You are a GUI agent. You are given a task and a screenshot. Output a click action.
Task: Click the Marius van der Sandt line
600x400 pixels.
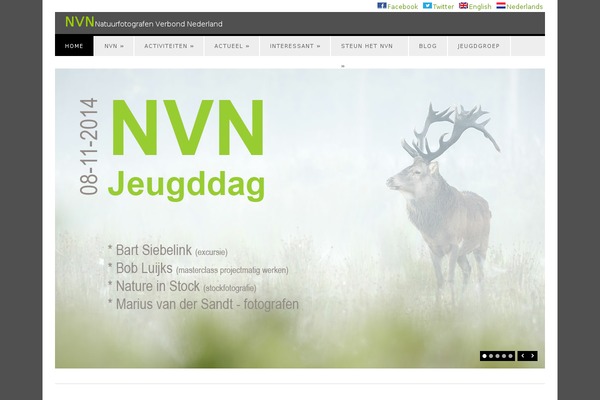click(203, 304)
